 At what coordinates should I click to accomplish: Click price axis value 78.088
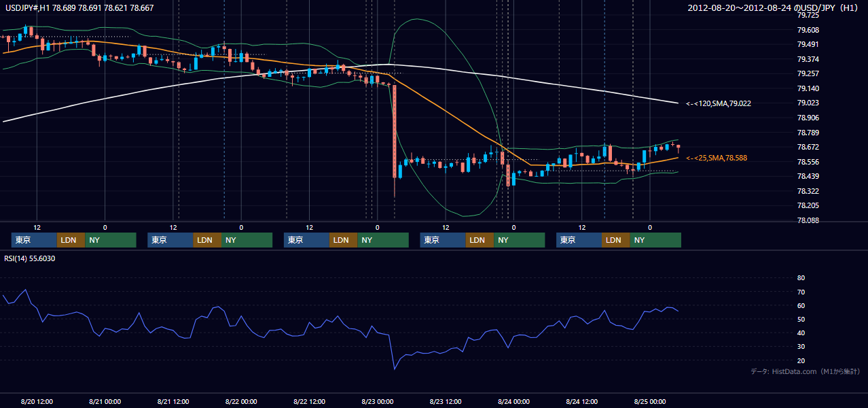tap(808, 220)
